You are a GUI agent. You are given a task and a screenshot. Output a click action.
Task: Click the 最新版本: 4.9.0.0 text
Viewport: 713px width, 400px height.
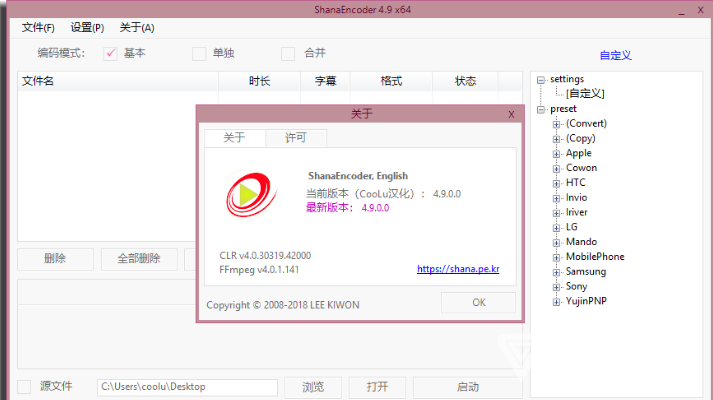pos(347,208)
